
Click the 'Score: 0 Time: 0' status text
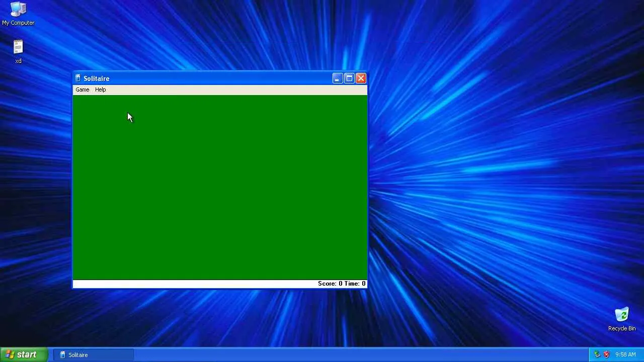[x=342, y=284]
